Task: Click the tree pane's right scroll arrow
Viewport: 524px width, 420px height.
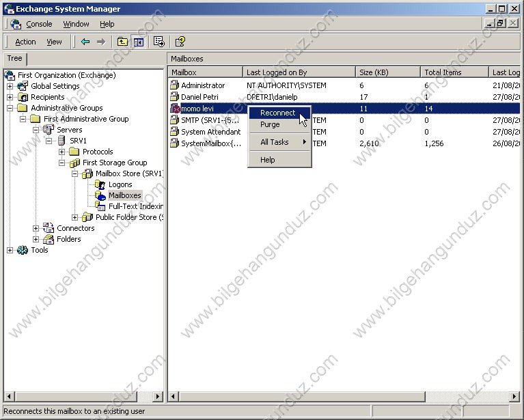Action: coord(158,396)
